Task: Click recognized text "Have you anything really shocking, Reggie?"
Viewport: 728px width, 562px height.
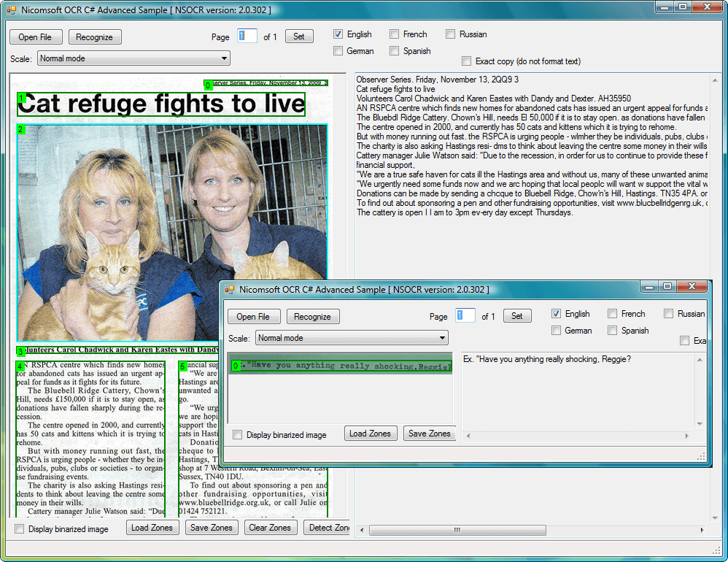Action: 554,359
